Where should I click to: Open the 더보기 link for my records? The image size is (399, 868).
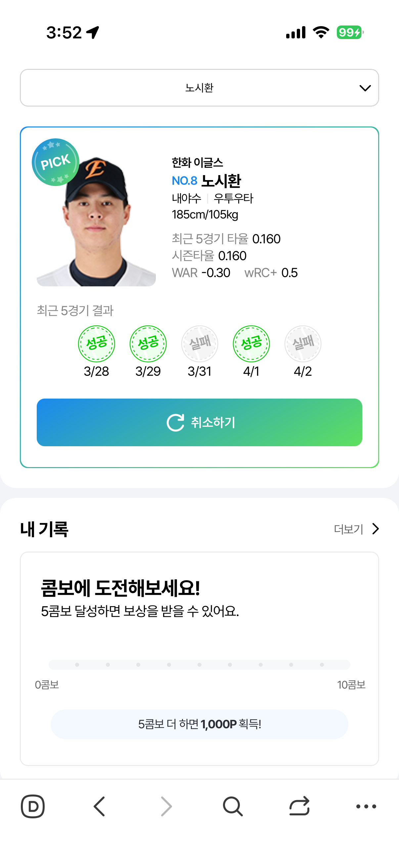point(348,529)
